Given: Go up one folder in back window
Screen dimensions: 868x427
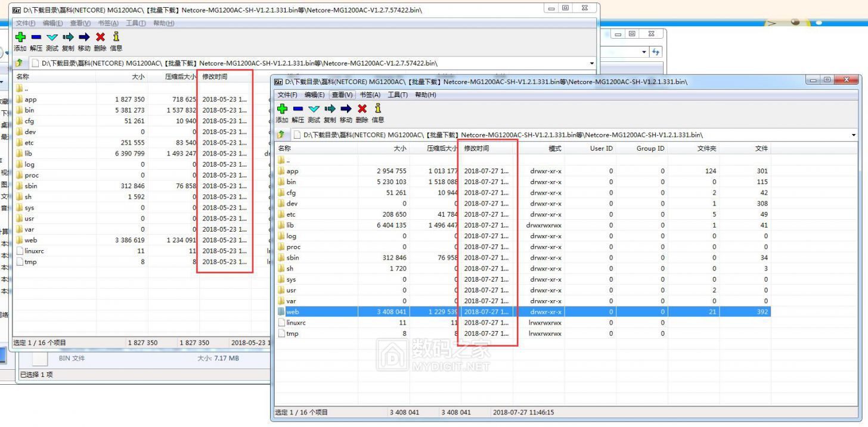Looking at the screenshot, I should pyautogui.click(x=19, y=63).
